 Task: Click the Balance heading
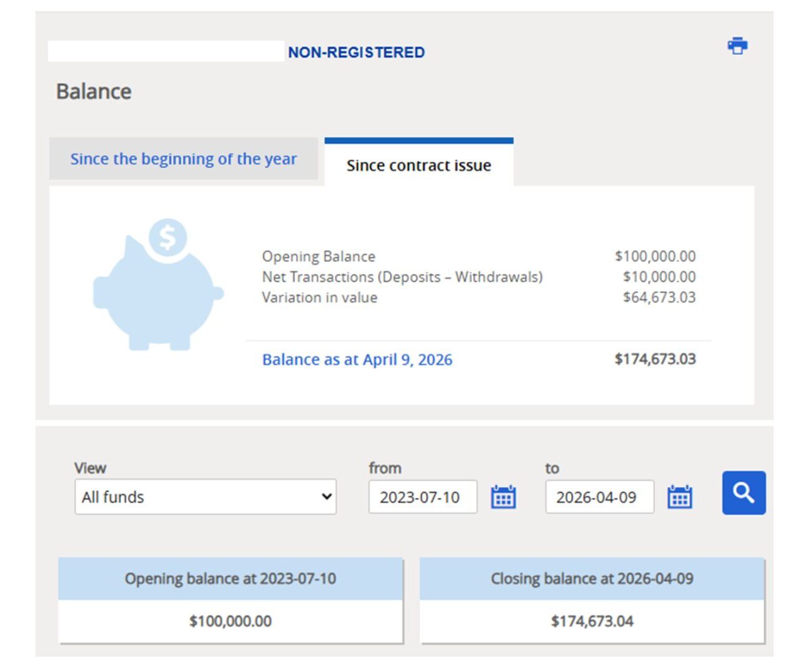point(94,91)
